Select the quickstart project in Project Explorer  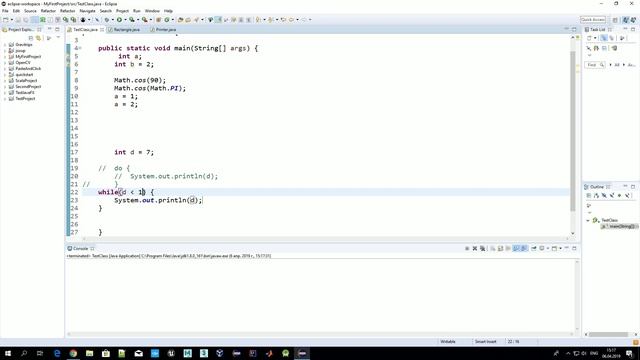point(24,75)
